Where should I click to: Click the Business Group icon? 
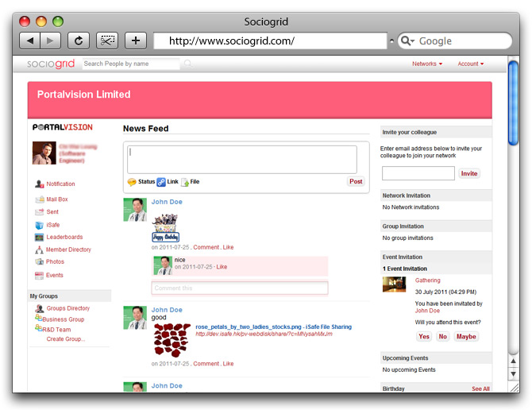[38, 318]
